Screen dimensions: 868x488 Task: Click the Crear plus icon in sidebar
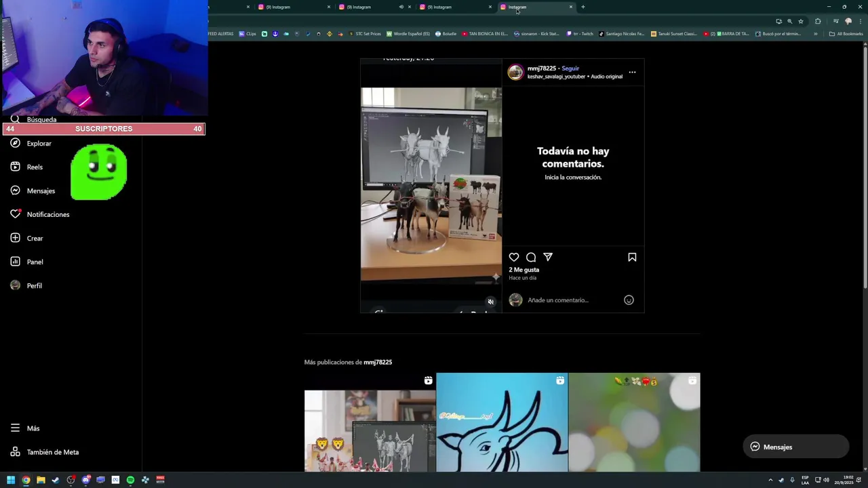[x=15, y=238]
